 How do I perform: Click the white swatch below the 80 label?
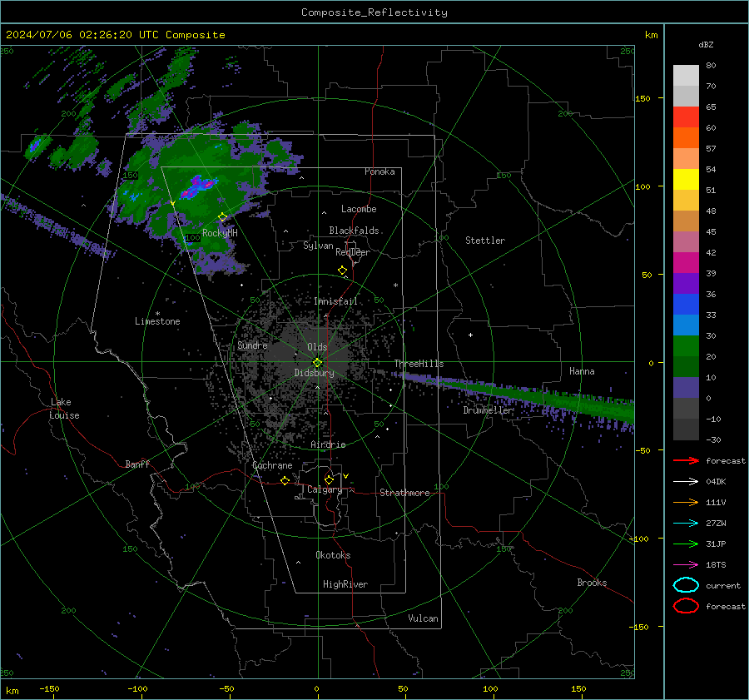point(686,76)
